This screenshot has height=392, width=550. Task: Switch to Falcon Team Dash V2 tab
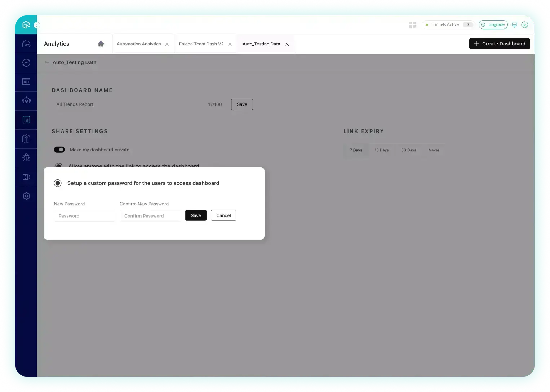click(201, 44)
